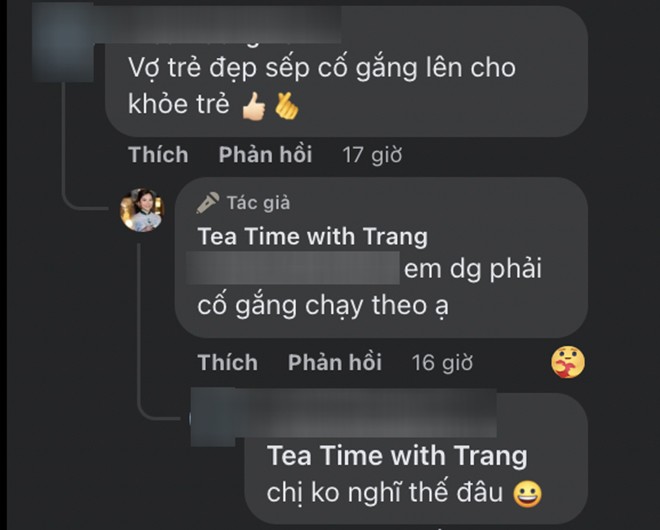
Task: Open the blurred avatar of the last commenter
Action: click(213, 418)
